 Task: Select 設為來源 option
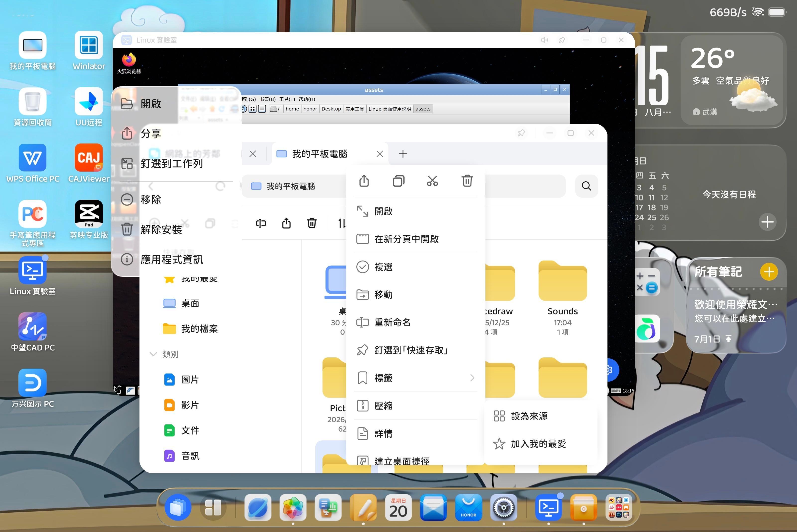tap(541, 416)
